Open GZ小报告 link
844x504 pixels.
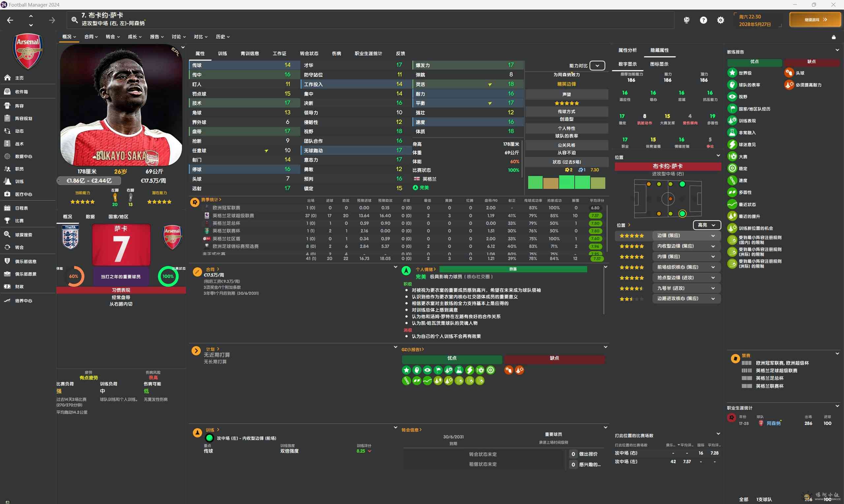click(413, 349)
